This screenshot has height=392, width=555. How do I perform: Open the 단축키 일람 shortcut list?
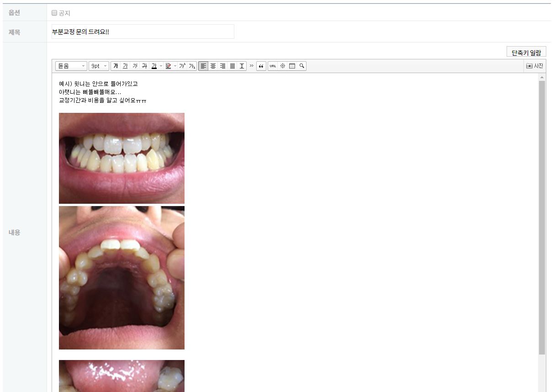pyautogui.click(x=526, y=52)
